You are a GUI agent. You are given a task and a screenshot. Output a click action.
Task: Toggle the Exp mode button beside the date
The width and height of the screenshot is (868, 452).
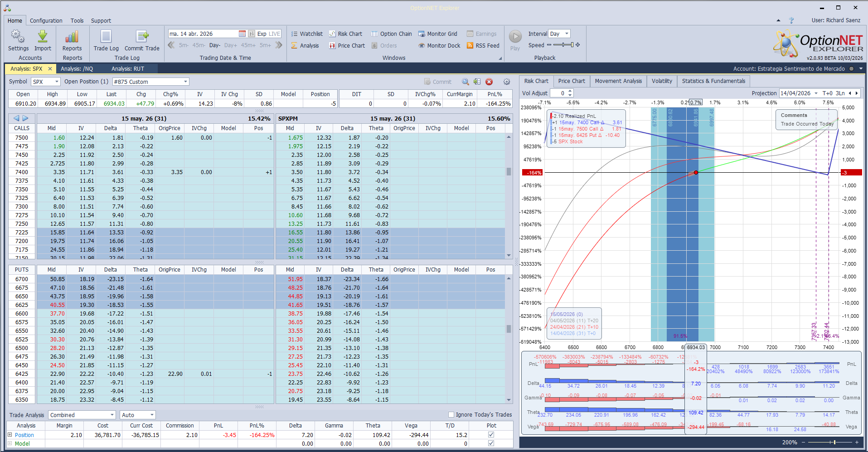click(262, 34)
